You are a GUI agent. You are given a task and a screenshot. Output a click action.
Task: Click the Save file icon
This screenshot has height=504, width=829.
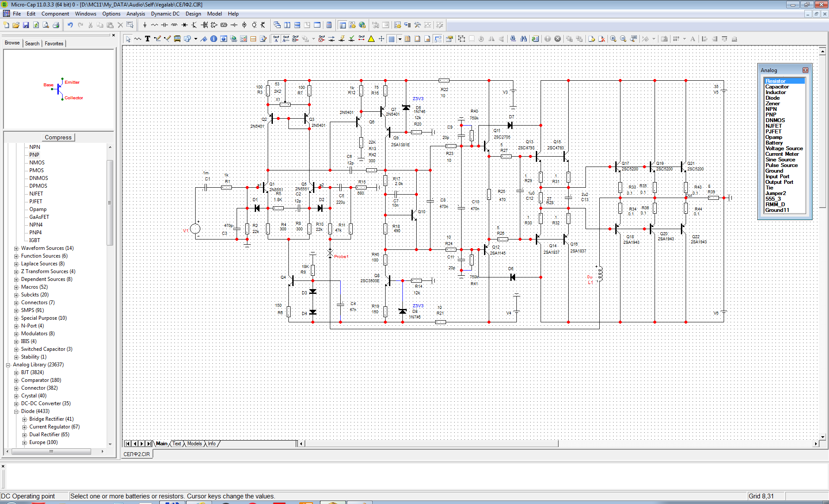pos(26,25)
